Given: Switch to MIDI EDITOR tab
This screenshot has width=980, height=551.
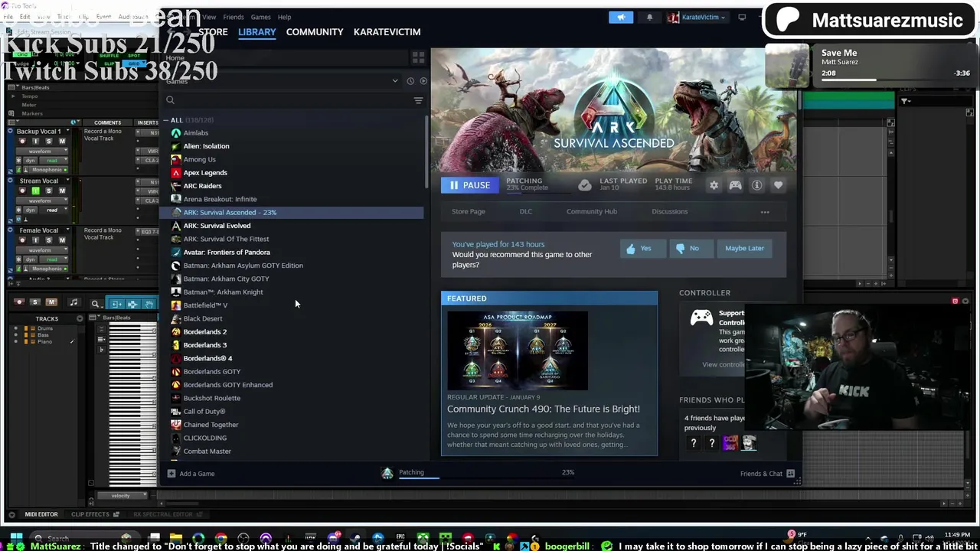Looking at the screenshot, I should 41,514.
